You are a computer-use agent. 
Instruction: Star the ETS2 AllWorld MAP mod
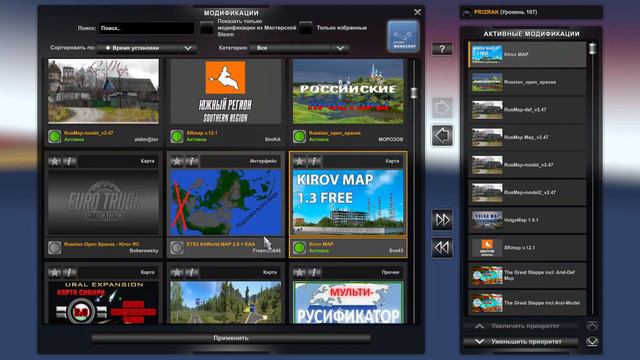177,161
